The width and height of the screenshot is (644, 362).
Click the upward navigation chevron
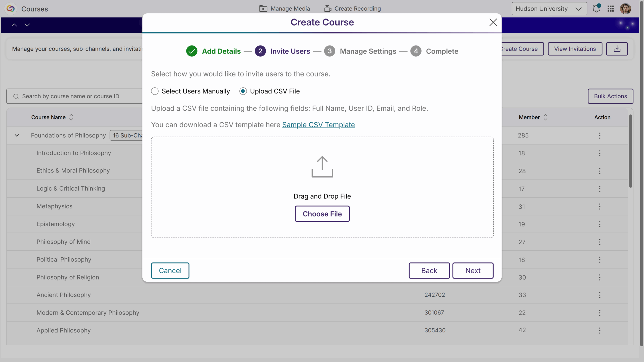14,25
